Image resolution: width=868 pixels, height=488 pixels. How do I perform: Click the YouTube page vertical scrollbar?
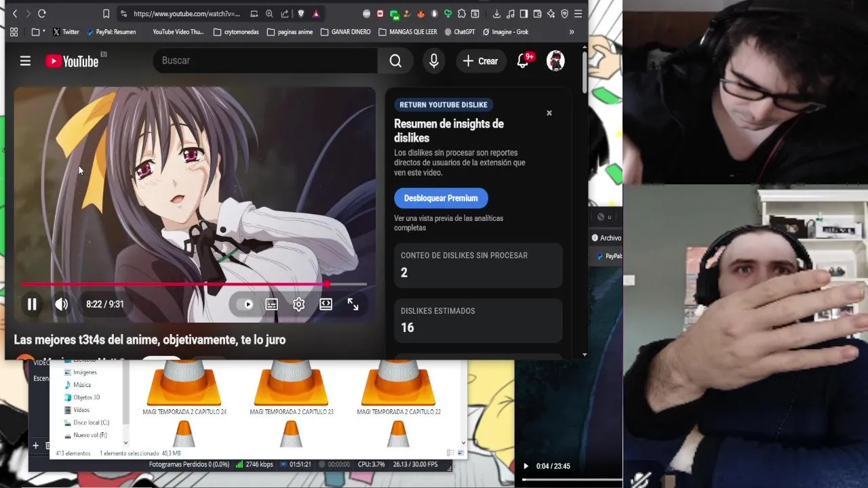pos(585,71)
